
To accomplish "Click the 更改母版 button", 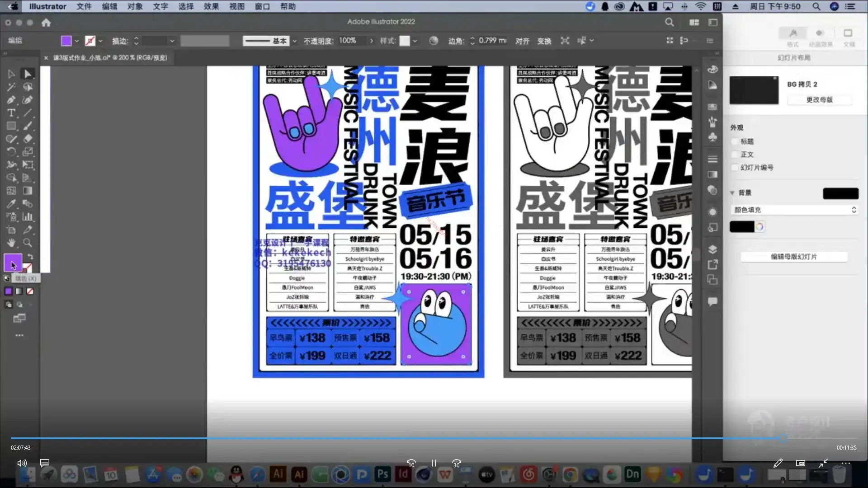I will (x=819, y=99).
